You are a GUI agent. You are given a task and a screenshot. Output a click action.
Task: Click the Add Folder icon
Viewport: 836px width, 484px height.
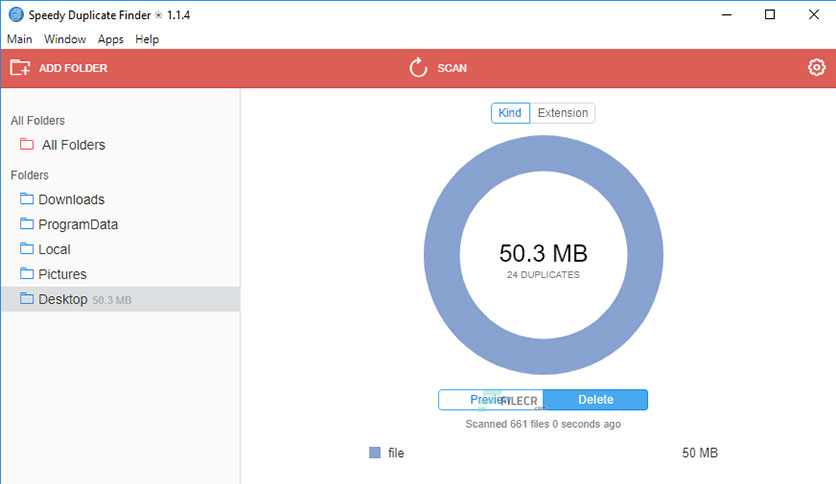(20, 68)
